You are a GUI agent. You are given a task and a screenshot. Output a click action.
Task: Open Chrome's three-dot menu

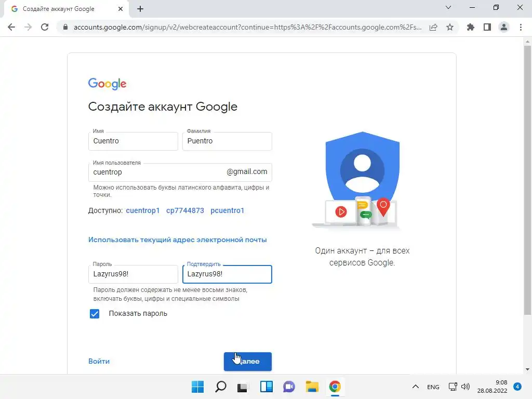pos(521,27)
